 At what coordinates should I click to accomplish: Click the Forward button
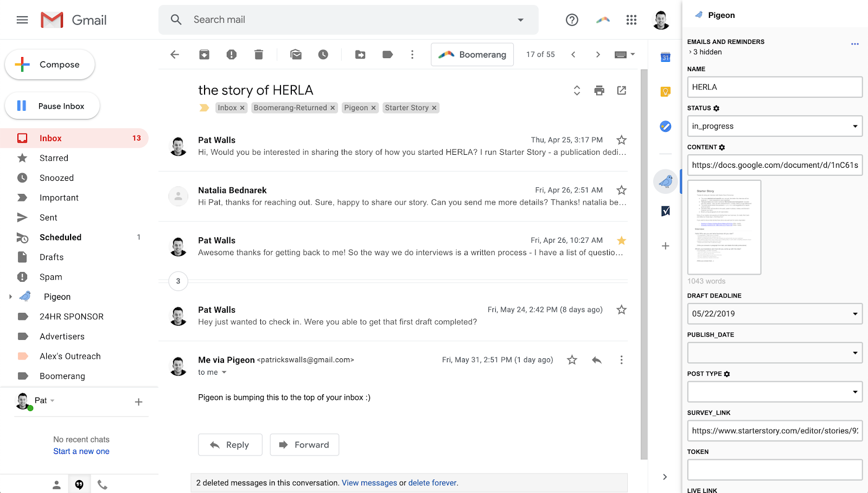[x=304, y=445]
